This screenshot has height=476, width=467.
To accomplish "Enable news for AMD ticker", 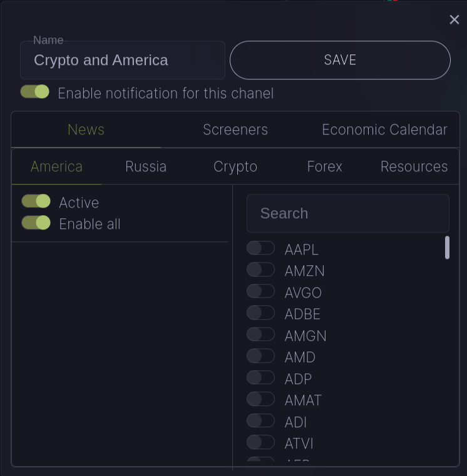I will 260,356.
